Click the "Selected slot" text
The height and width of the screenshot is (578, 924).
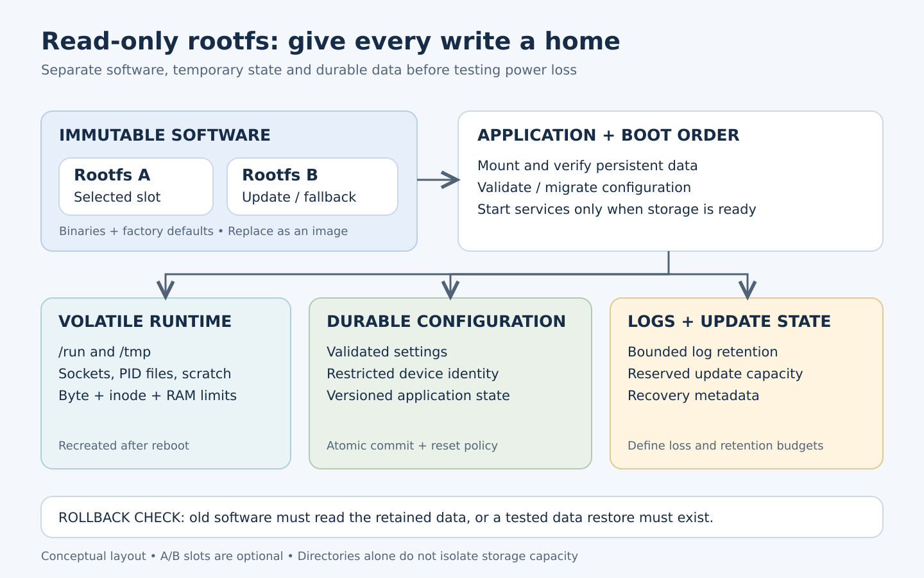(x=117, y=197)
